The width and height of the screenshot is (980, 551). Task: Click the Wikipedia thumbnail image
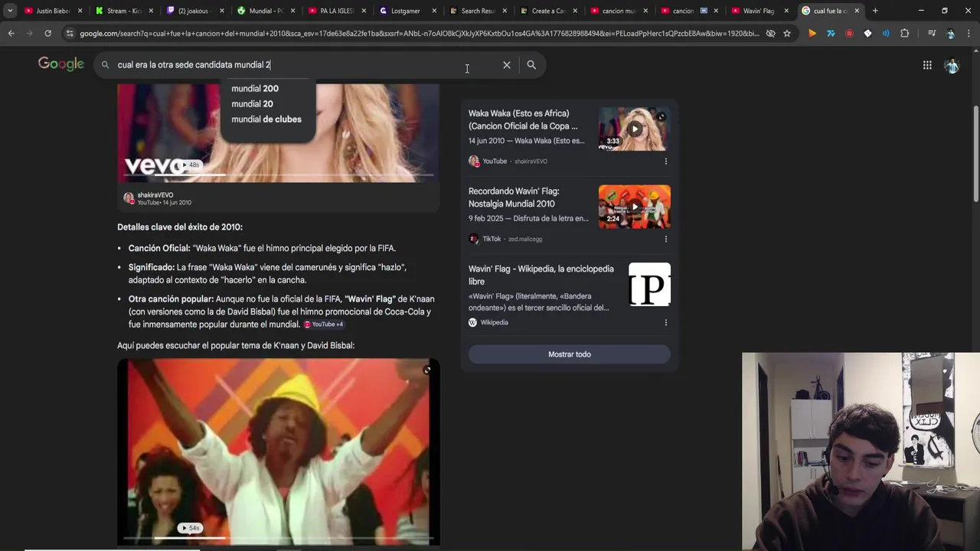tap(649, 285)
